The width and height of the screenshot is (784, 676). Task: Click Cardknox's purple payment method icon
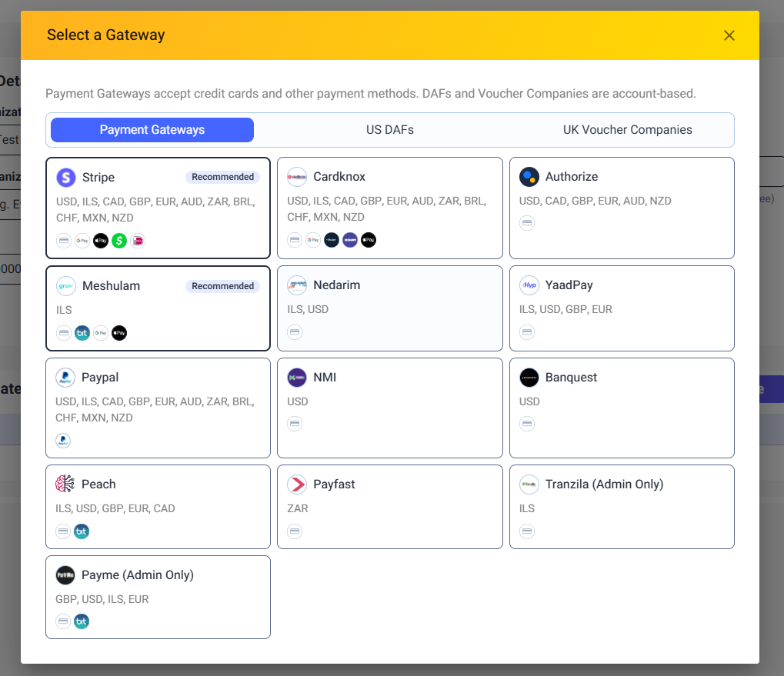tap(350, 240)
